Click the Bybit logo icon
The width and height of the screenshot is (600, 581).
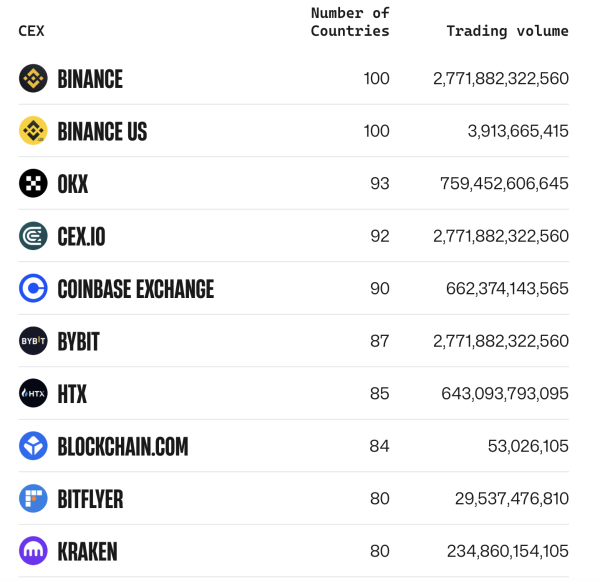click(33, 341)
